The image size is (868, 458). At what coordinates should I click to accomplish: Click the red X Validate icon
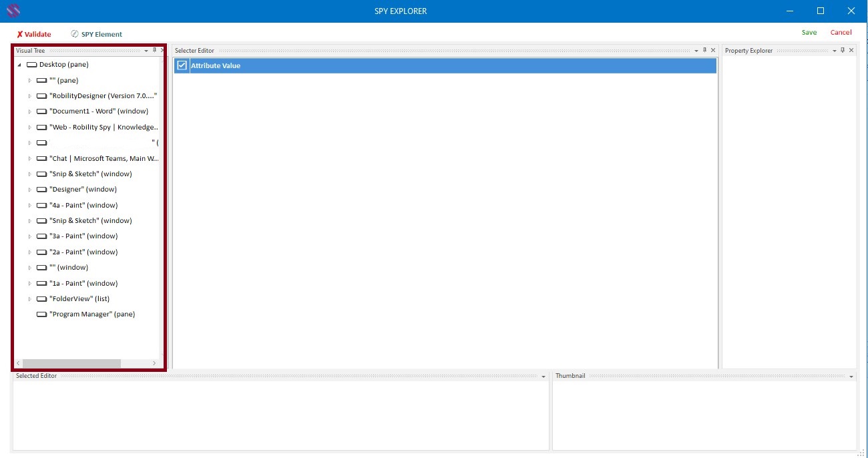[20, 34]
